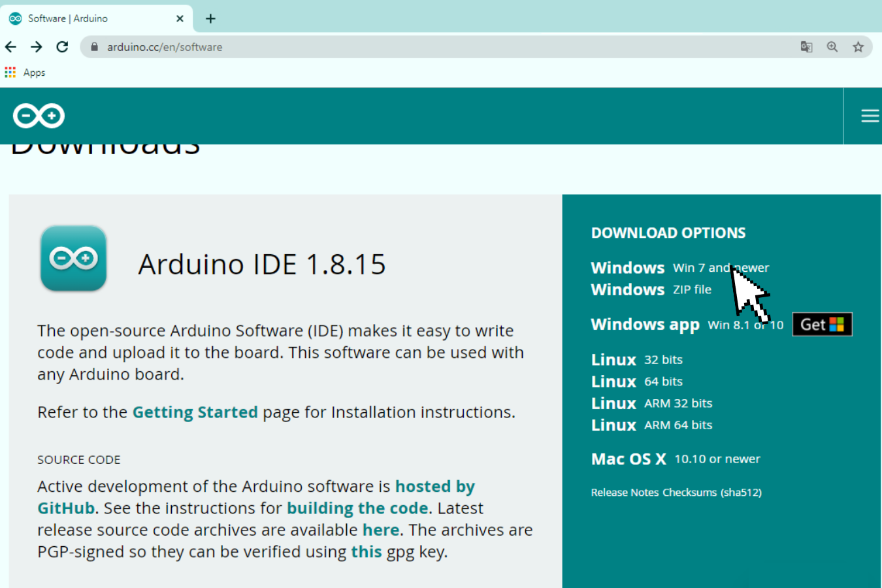Go forward using the forward arrow
The width and height of the screenshot is (882, 588).
pos(37,46)
